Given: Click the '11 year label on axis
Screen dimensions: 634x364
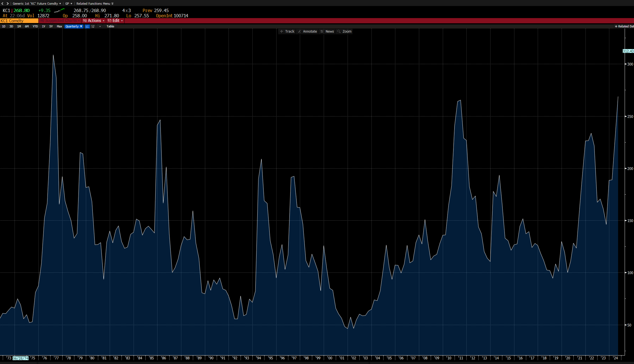Looking at the screenshot, I should [x=460, y=358].
